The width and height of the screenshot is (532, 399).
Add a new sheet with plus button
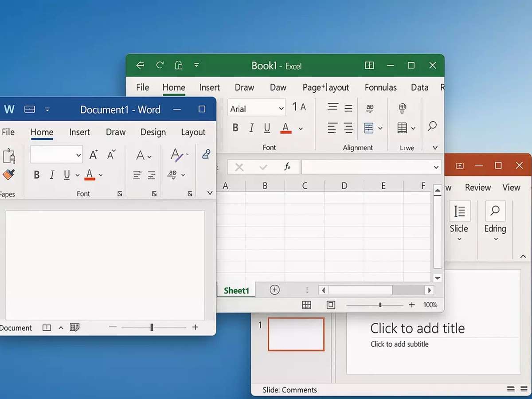pos(275,290)
